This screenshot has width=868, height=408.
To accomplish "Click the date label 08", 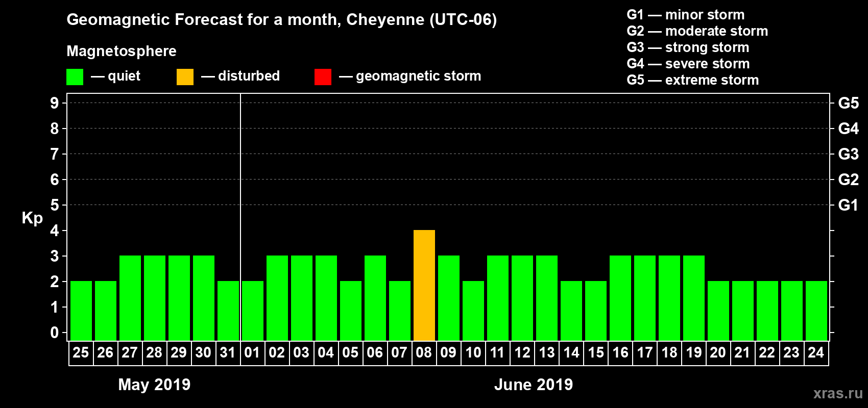I will click(424, 352).
